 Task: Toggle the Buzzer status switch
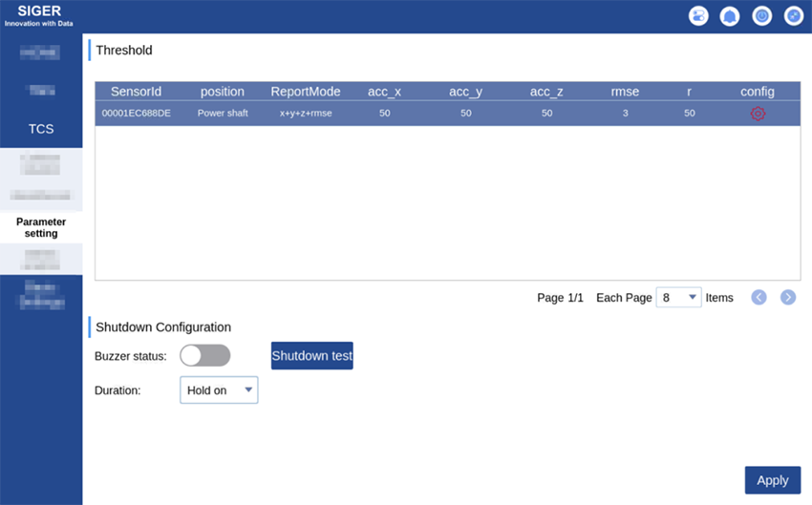tap(205, 356)
